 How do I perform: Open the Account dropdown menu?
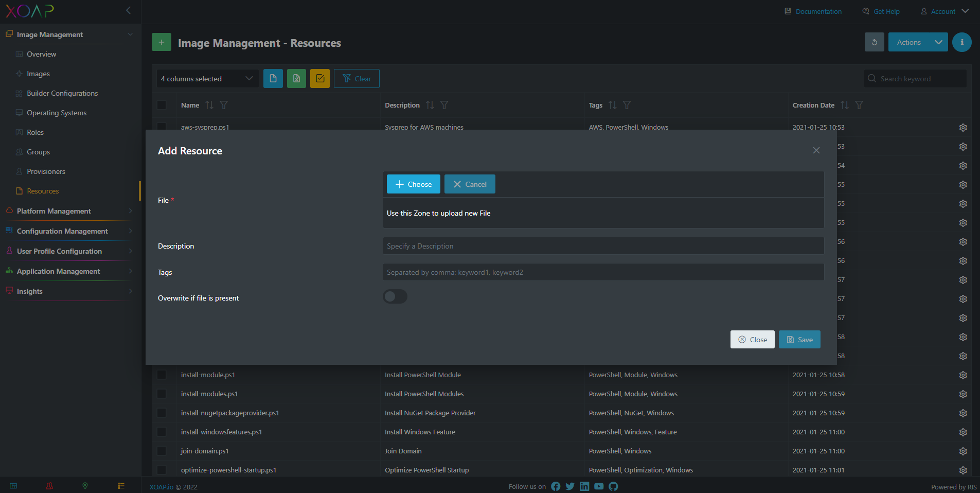click(945, 11)
